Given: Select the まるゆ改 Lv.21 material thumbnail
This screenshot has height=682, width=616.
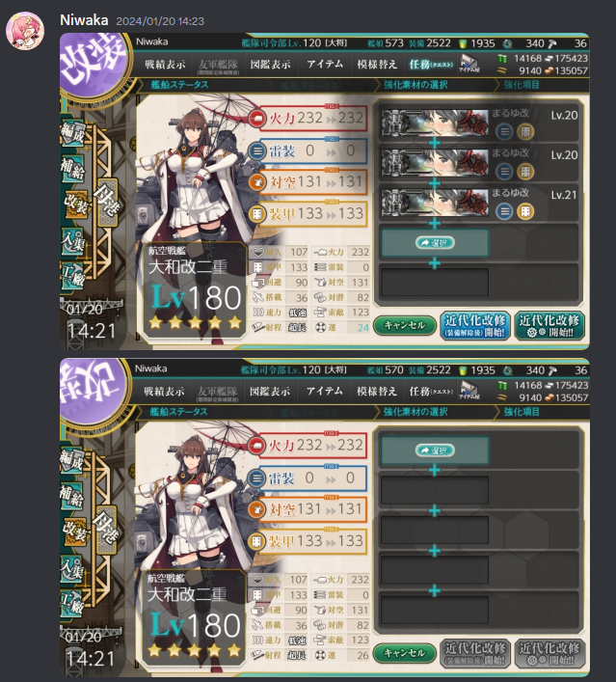Looking at the screenshot, I should 435,203.
